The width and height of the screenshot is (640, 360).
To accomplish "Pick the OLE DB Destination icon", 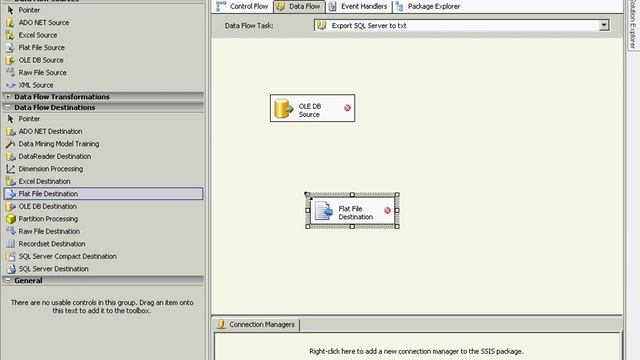I will 10,206.
